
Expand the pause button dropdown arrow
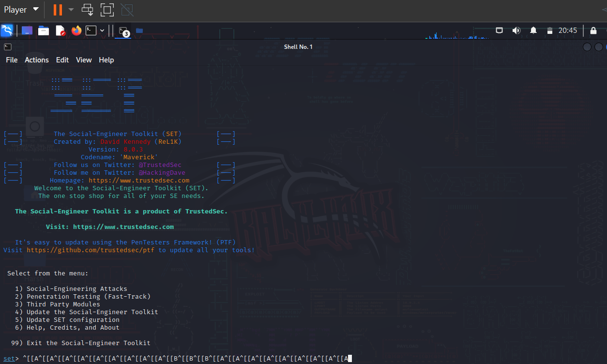[x=71, y=10]
